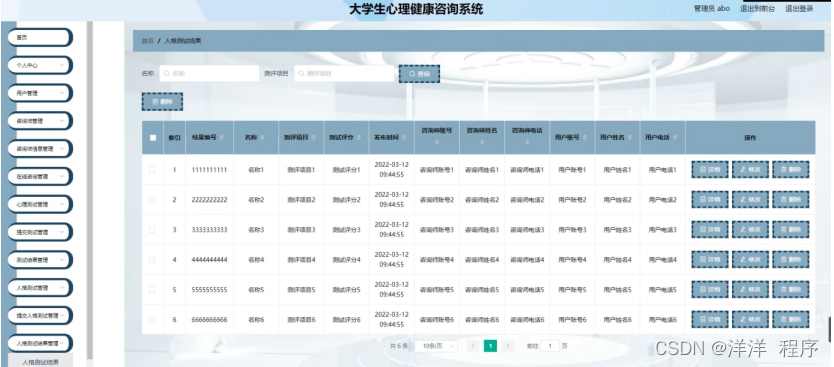Sort by 结果编号 column arrows

(222, 138)
